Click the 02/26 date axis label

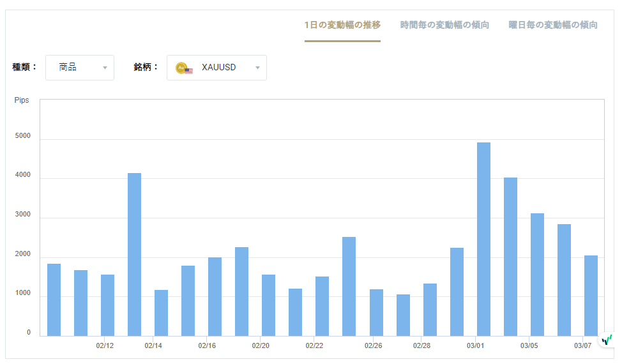(374, 345)
